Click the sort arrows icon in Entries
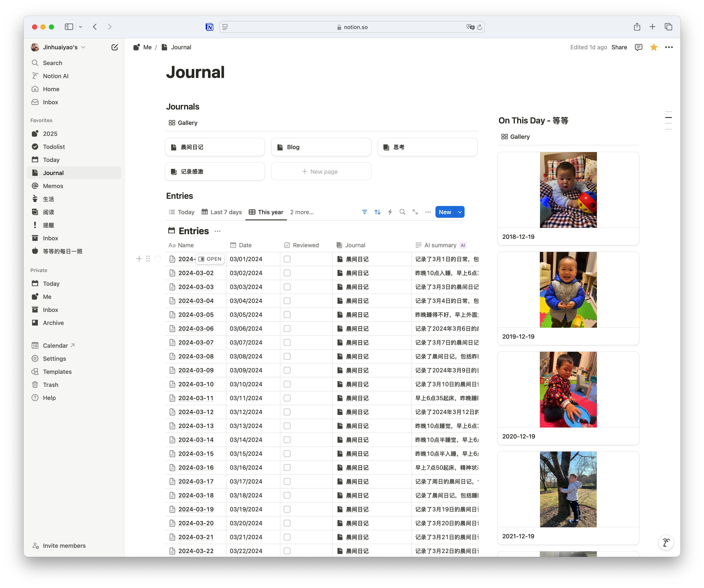This screenshot has width=704, height=588. point(378,212)
